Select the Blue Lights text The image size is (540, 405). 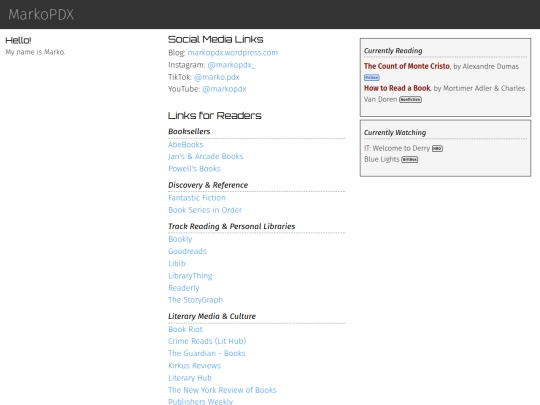382,159
